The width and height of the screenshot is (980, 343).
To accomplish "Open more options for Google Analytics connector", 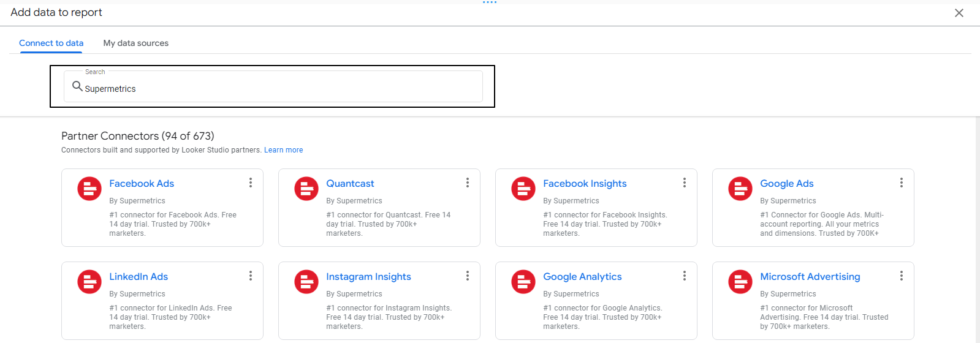I will pyautogui.click(x=685, y=276).
